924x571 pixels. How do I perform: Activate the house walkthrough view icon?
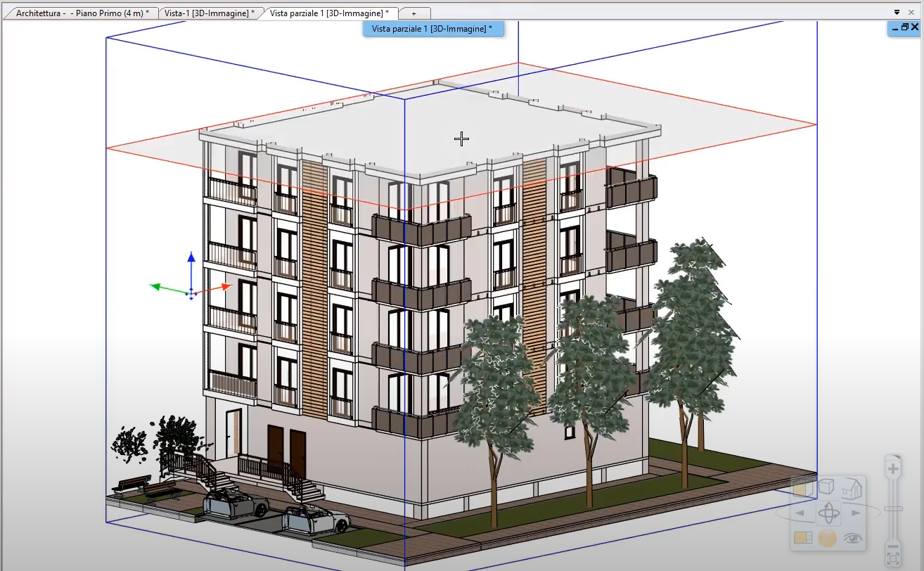click(x=852, y=488)
